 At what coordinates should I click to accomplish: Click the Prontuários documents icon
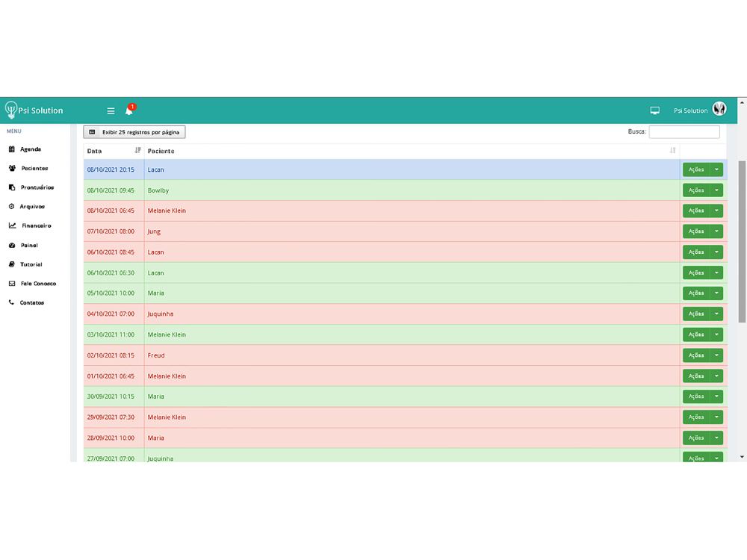12,187
